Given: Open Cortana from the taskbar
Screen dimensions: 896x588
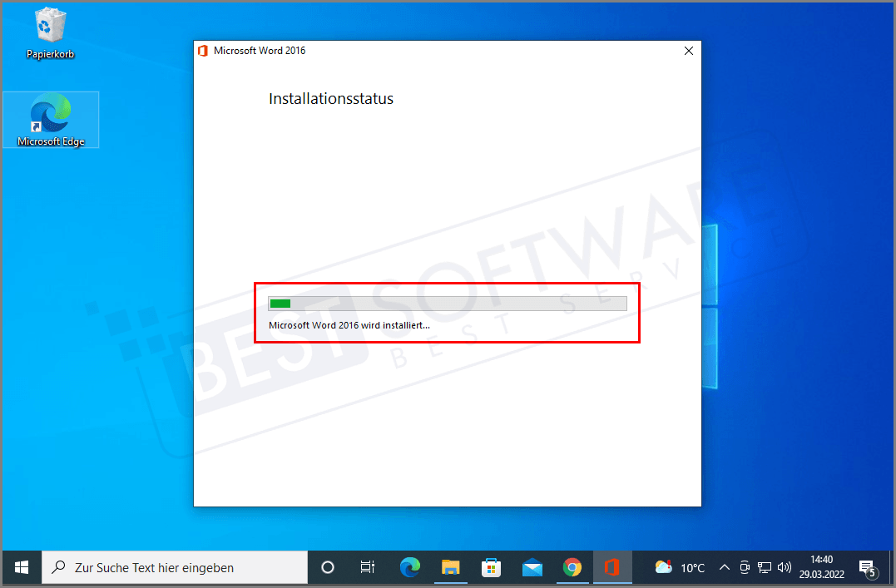Looking at the screenshot, I should click(x=327, y=567).
